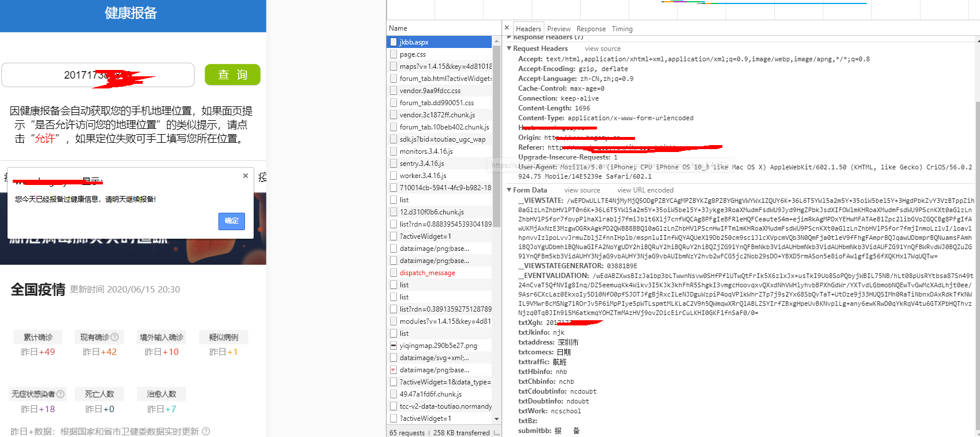Viewport: 980px width, 437px height.
Task: Select the tcc-v2-data-toutiao.normandy request
Action: [439, 406]
